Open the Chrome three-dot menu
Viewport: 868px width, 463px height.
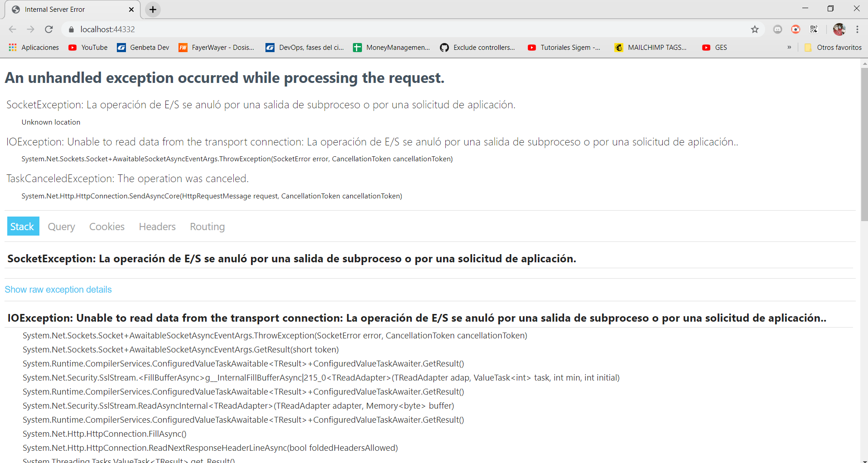tap(857, 29)
